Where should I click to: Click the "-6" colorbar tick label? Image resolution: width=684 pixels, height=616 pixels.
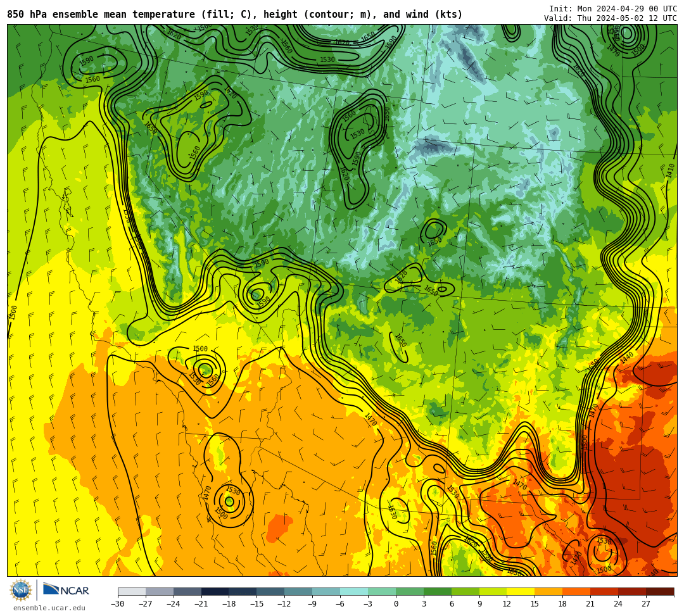point(340,604)
